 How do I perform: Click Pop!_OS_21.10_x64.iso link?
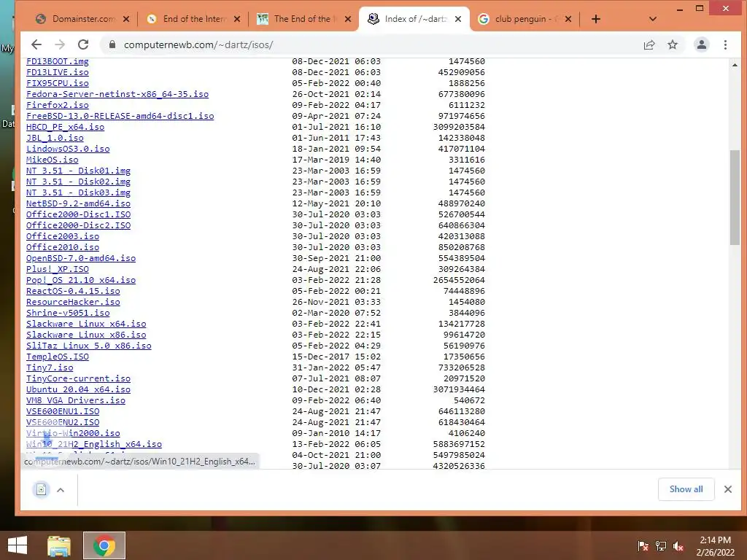point(81,281)
